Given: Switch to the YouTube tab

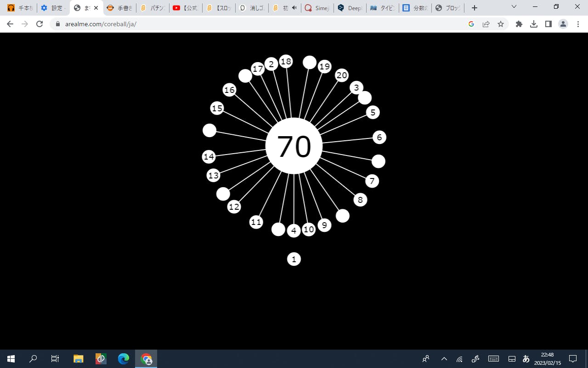Looking at the screenshot, I should click(x=186, y=8).
